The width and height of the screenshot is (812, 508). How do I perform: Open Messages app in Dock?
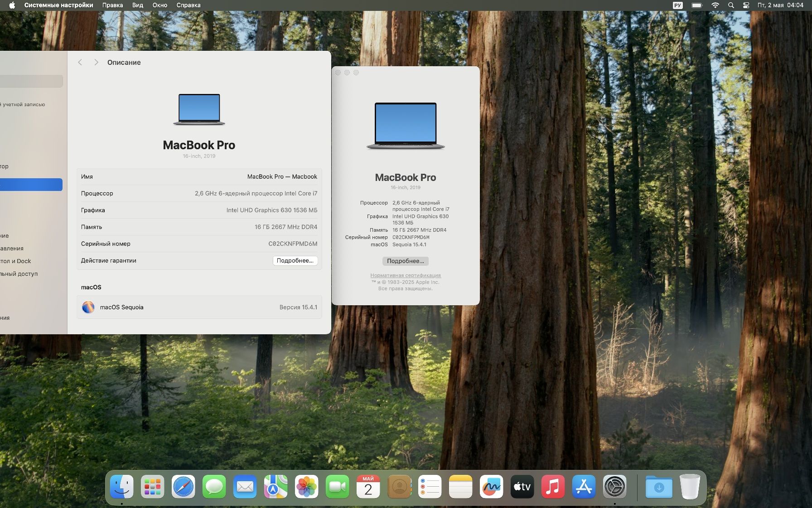(214, 487)
